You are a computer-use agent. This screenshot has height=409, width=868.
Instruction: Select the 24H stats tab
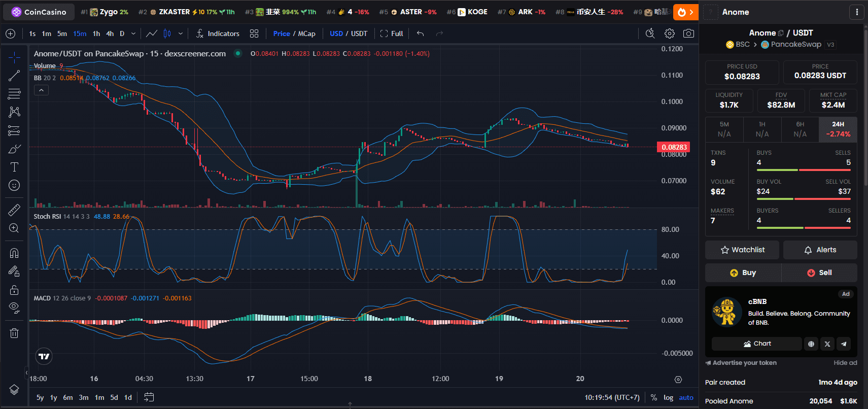click(838, 129)
